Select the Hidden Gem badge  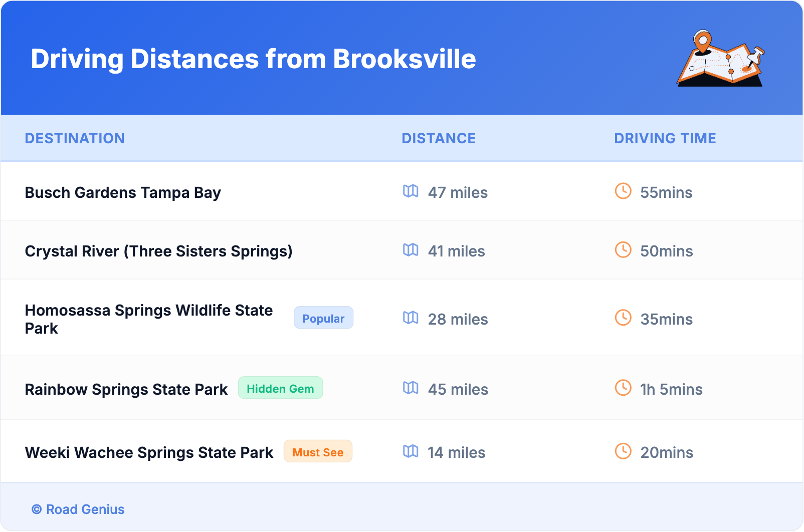coord(280,388)
